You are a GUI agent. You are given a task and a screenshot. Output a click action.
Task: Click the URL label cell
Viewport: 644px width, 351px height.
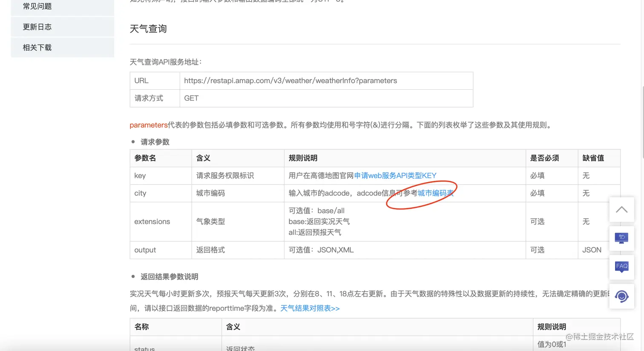click(x=155, y=81)
